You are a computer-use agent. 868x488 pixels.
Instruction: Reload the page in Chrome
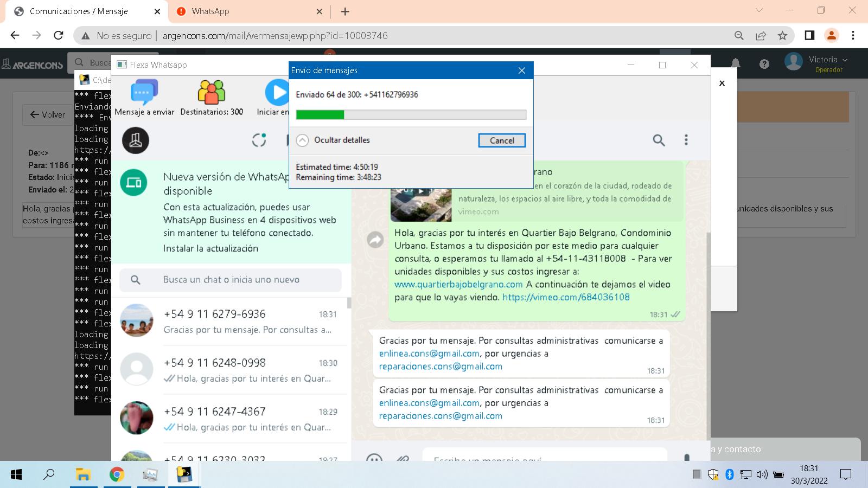(59, 36)
